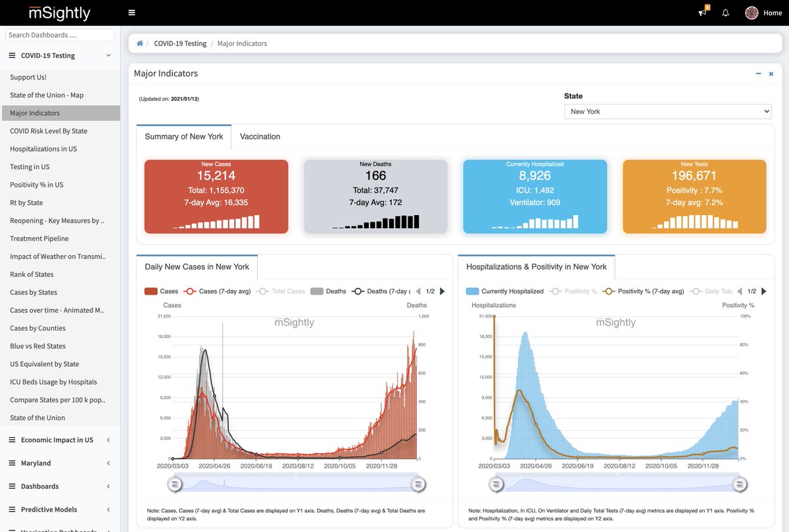789x532 pixels.
Task: Open the announcements megaphone icon
Action: tap(703, 12)
